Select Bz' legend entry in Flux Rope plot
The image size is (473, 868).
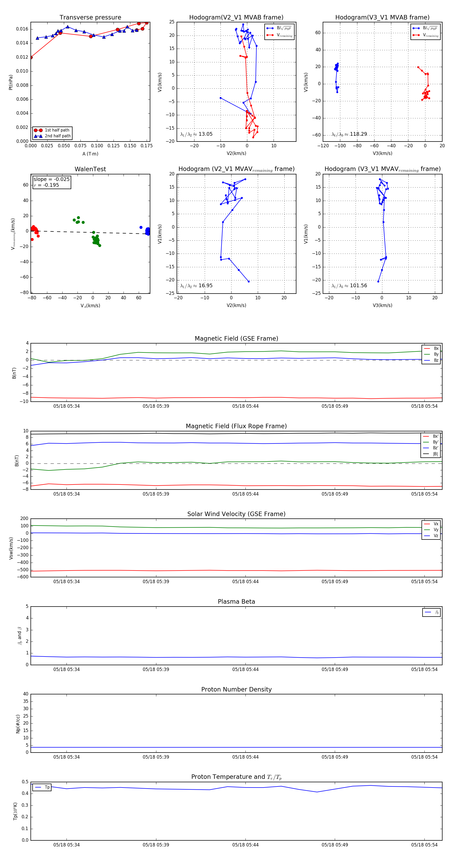coord(431,448)
